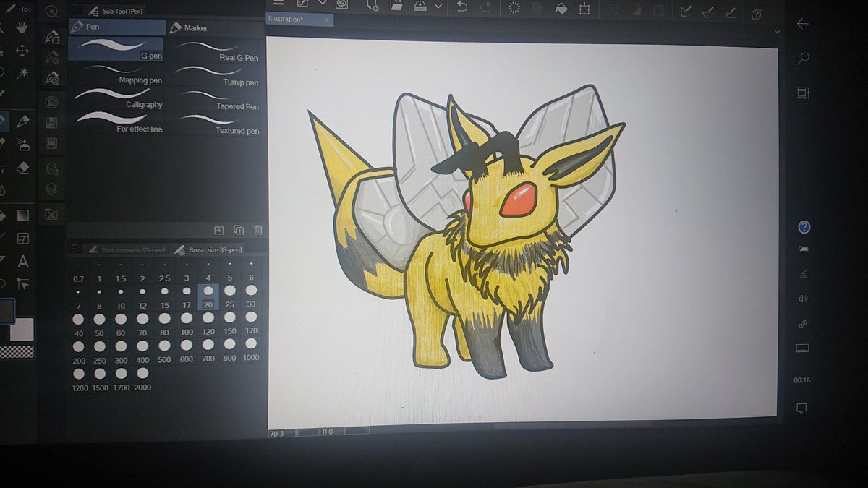Open the volume icon in system tray
This screenshot has height=488, width=868.
pyautogui.click(x=803, y=298)
